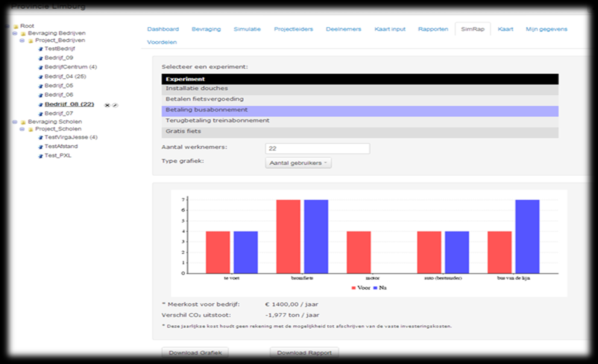The image size is (598, 364).
Task: Click the Experiment column header
Action: pyautogui.click(x=360, y=79)
